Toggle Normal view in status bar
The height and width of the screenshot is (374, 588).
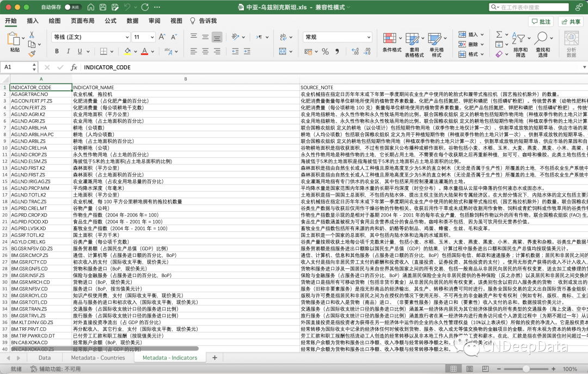coord(454,369)
